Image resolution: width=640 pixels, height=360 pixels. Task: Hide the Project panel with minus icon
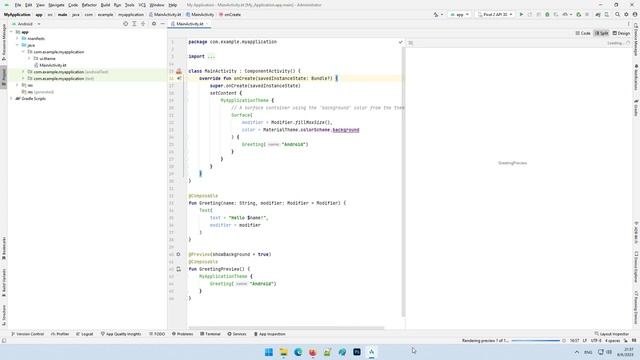pos(162,24)
